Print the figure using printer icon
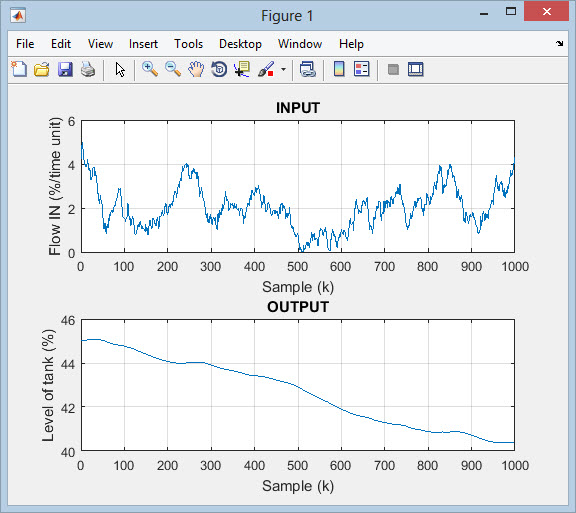This screenshot has height=513, width=576. [88, 69]
